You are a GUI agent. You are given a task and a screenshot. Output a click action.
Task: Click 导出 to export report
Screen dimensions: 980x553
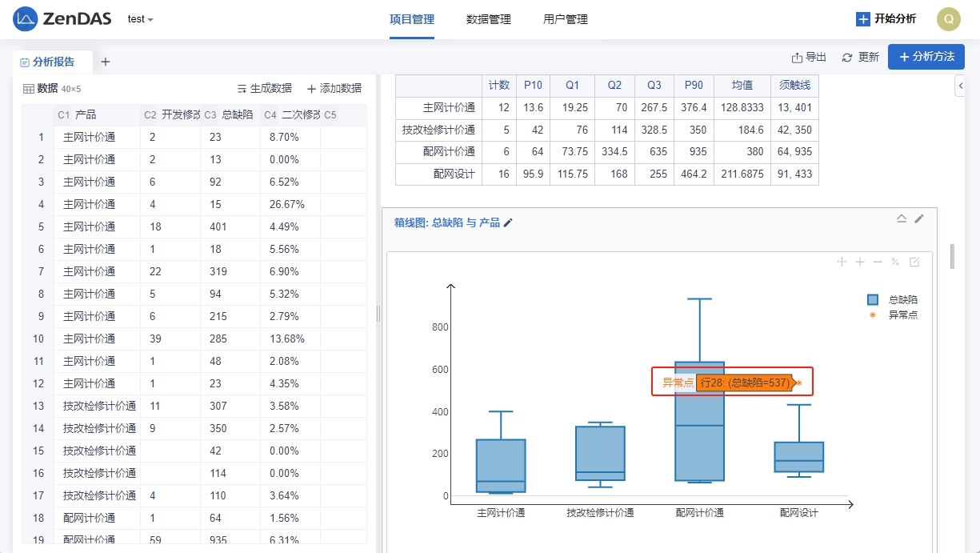point(809,57)
